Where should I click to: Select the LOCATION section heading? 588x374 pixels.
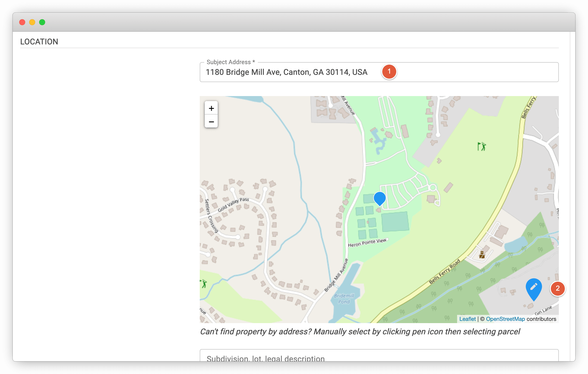39,42
